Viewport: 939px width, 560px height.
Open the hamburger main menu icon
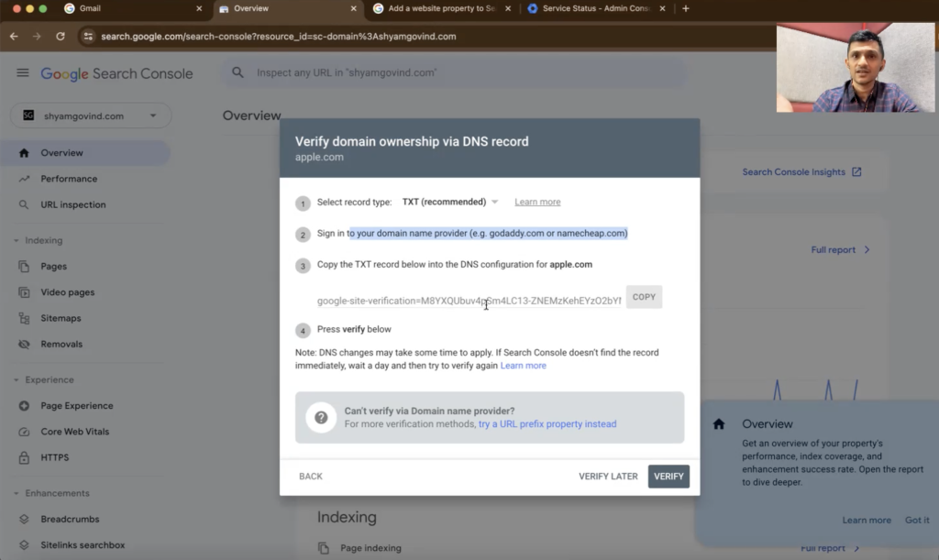click(x=23, y=72)
